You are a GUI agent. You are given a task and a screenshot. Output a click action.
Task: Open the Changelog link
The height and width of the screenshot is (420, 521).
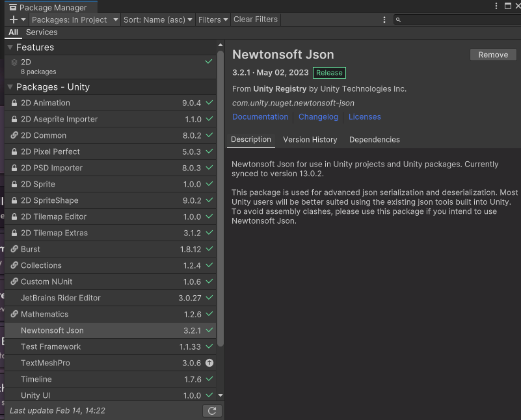click(x=318, y=117)
